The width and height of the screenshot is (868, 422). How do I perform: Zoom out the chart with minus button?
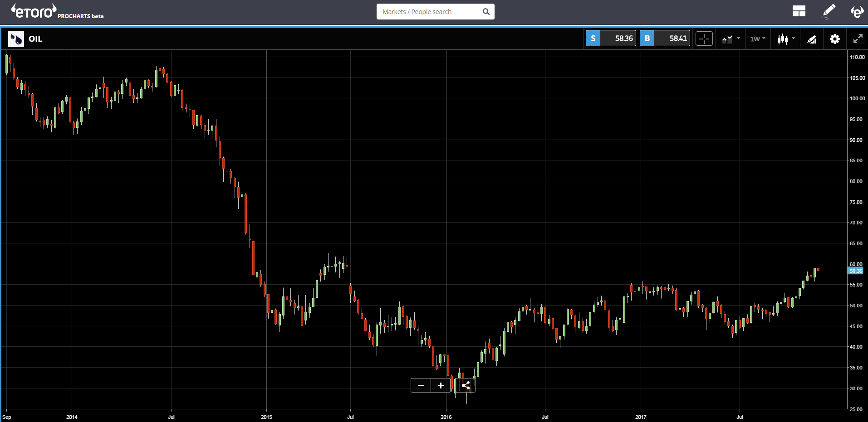(421, 386)
